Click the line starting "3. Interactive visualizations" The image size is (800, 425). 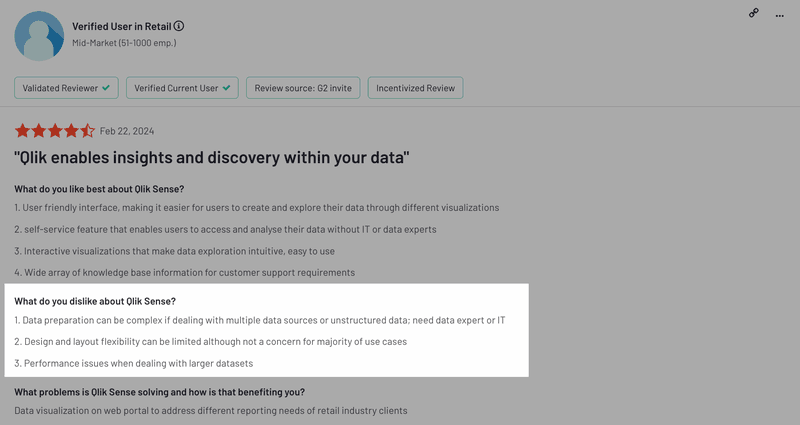pyautogui.click(x=174, y=251)
